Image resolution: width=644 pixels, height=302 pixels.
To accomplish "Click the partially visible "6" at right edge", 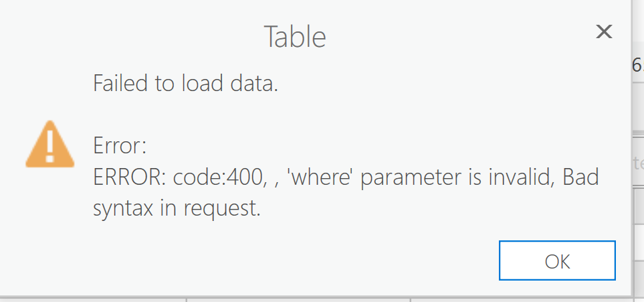I will tap(637, 65).
